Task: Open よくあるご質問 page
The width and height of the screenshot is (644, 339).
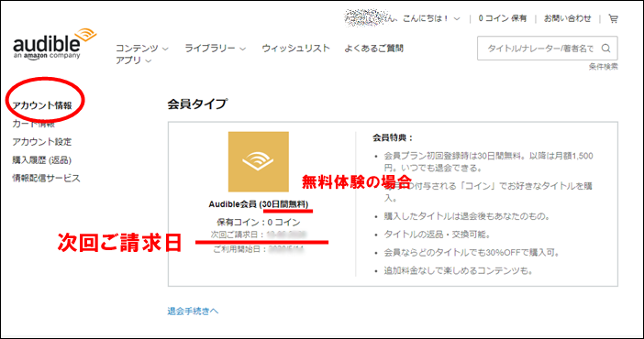Action: click(x=373, y=49)
